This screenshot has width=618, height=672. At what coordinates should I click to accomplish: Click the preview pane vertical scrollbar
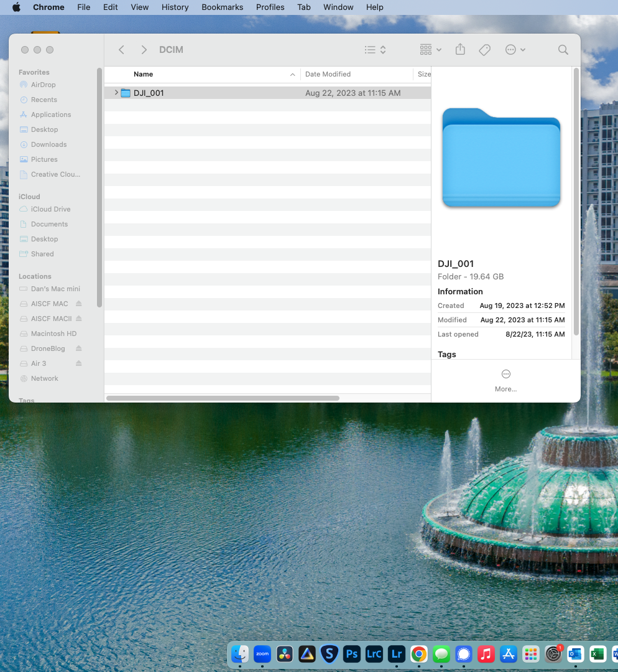pyautogui.click(x=576, y=202)
